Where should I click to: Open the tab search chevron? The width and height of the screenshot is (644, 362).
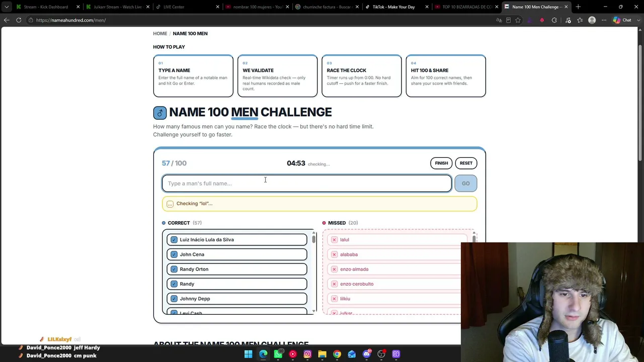[x=7, y=7]
